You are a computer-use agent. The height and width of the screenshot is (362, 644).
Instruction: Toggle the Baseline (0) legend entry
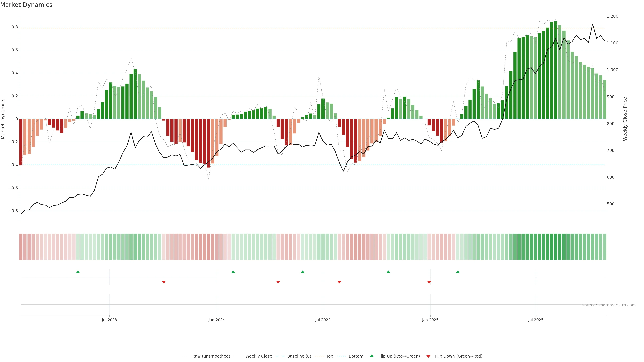point(299,356)
